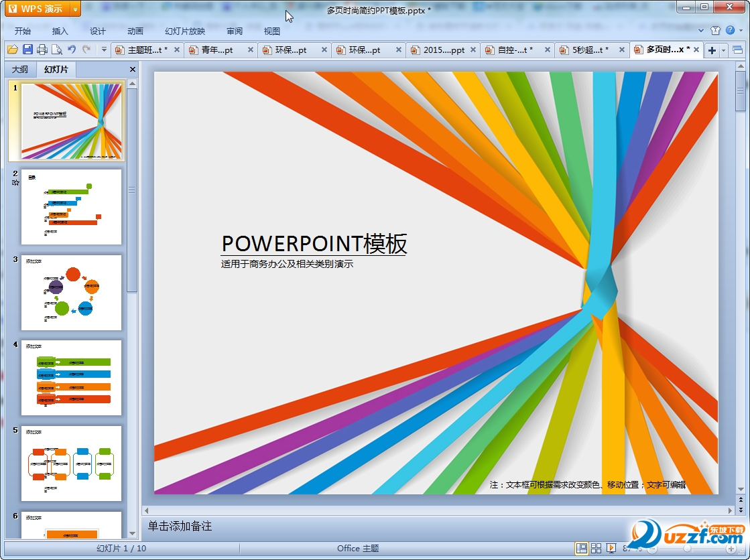Image resolution: width=750 pixels, height=560 pixels.
Task: Start slideshow from status bar play icon
Action: (611, 549)
